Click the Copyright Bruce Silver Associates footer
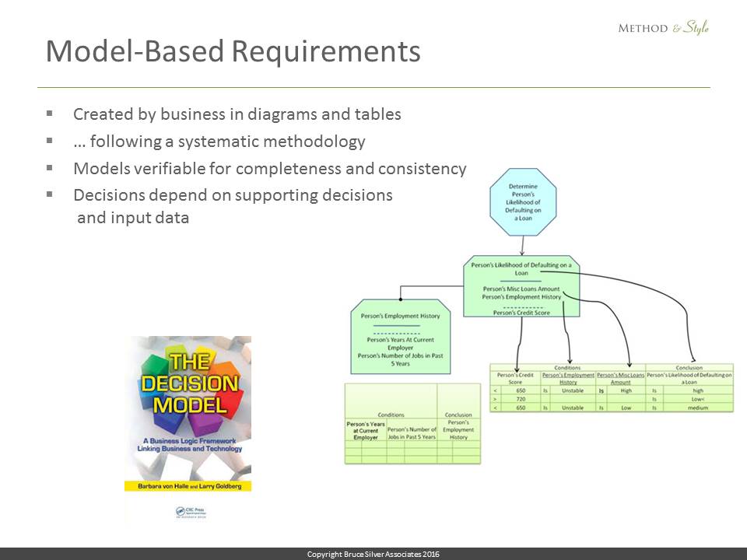 pyautogui.click(x=373, y=554)
